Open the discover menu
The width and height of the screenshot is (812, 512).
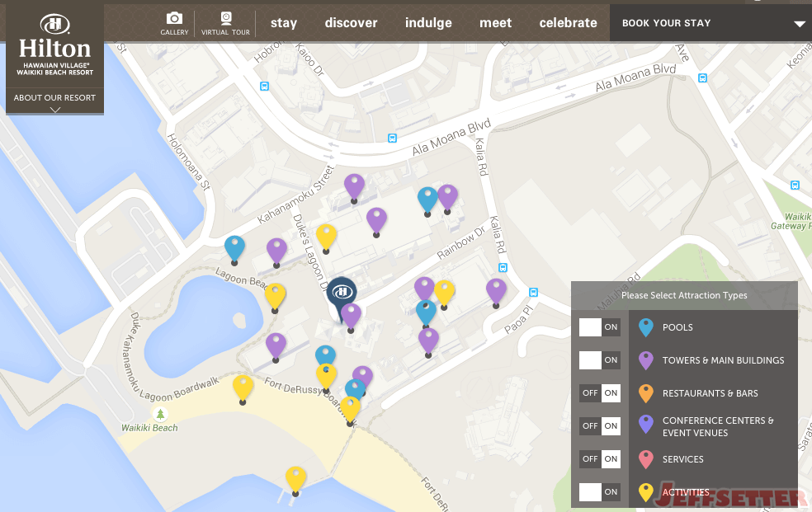click(351, 23)
